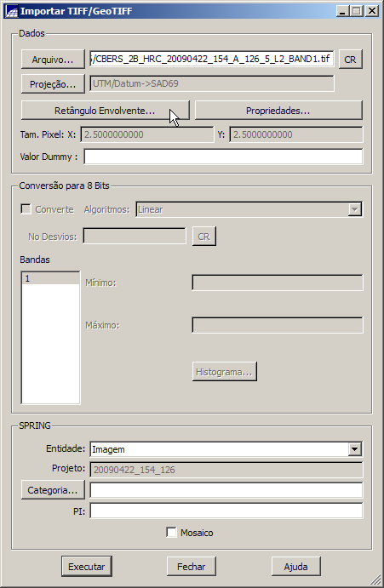This screenshot has height=588, width=384.
Task: Select band 1 in Bandas list
Action: (x=51, y=278)
